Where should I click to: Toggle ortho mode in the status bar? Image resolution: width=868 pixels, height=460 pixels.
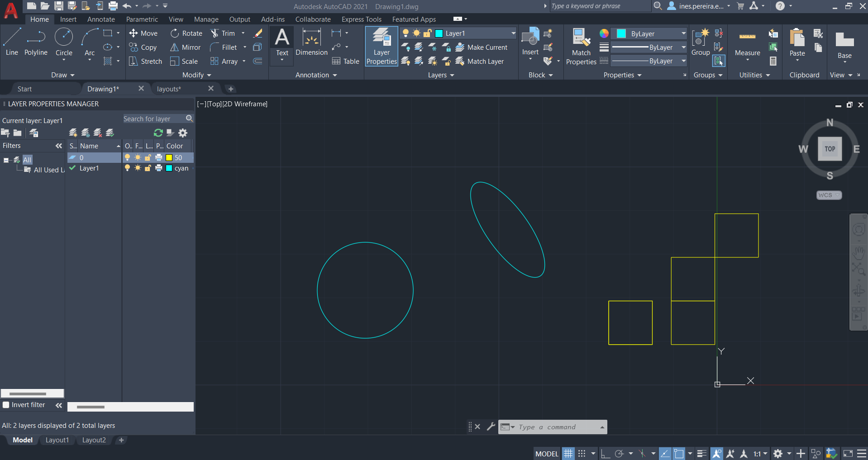606,453
